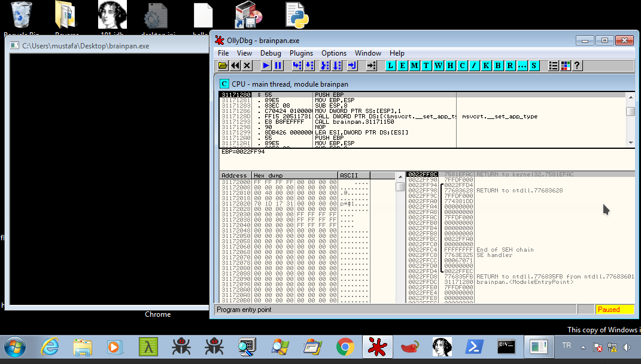Show source with the S toolbar button
The width and height of the screenshot is (641, 364).
click(x=534, y=66)
